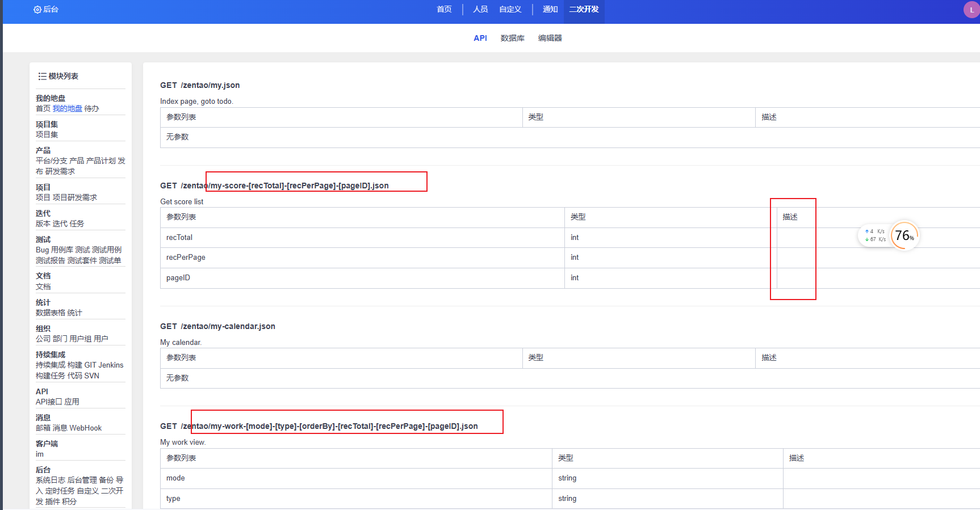Click the 模块列表 list icon

coord(42,77)
